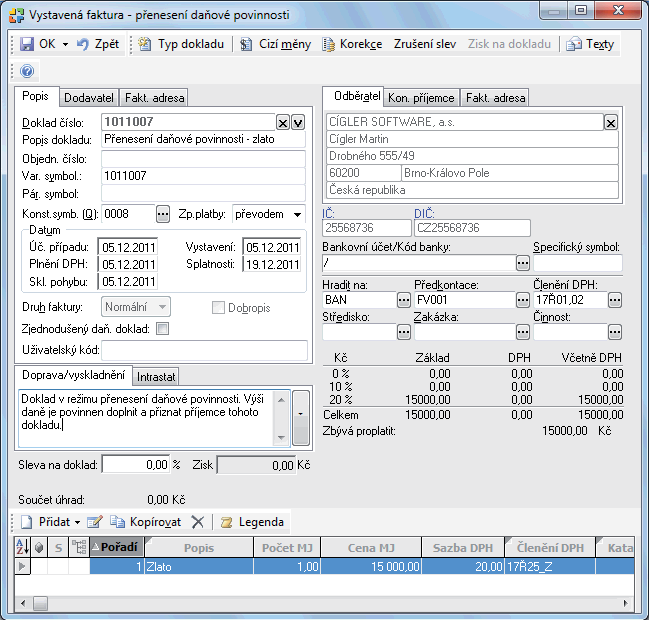Expand the Doklad číslo dropdown arrow

(x=298, y=122)
